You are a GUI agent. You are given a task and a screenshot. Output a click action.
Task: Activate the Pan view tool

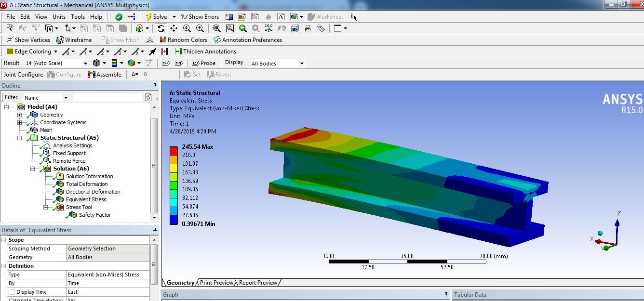[x=174, y=28]
